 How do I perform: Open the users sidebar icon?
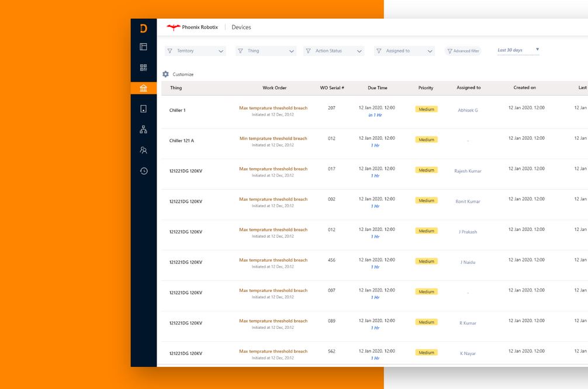coord(143,150)
